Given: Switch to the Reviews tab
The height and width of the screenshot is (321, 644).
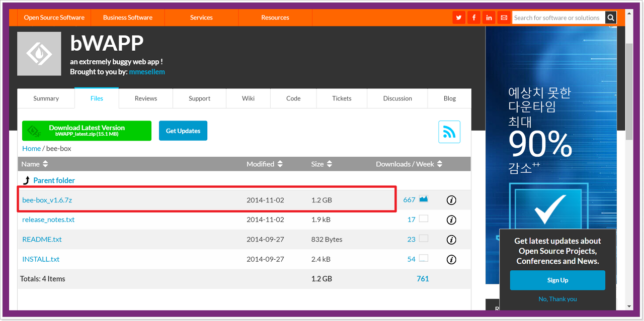Looking at the screenshot, I should pos(146,98).
